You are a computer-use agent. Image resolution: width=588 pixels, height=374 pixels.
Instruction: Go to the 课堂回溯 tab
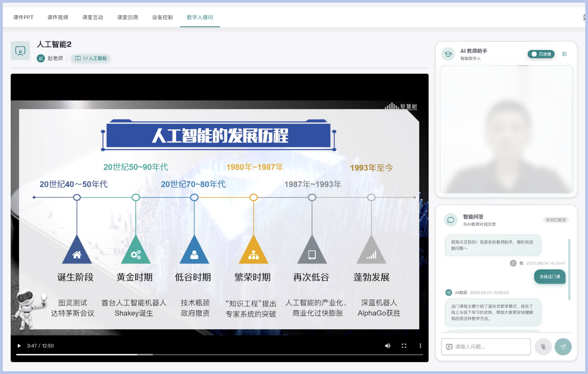(127, 18)
